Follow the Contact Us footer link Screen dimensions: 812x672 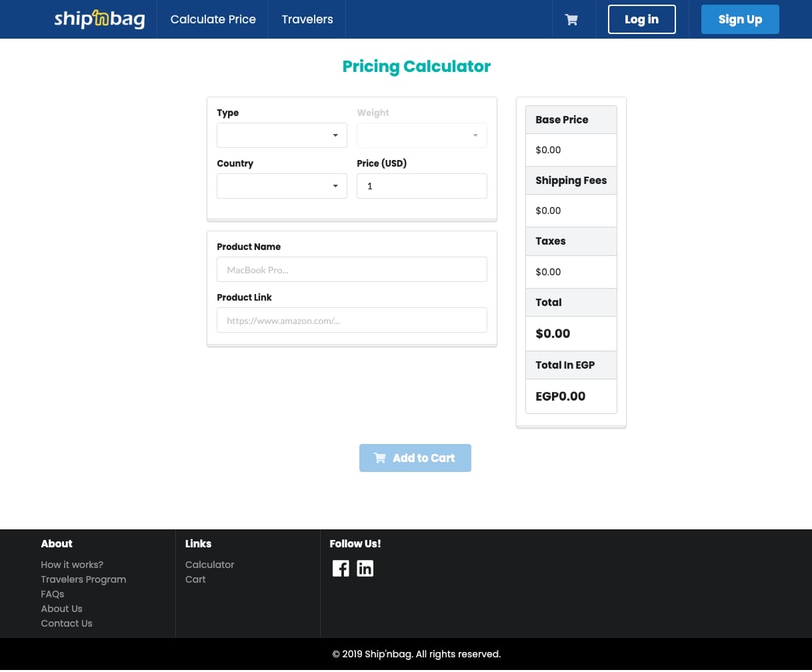pyautogui.click(x=67, y=623)
